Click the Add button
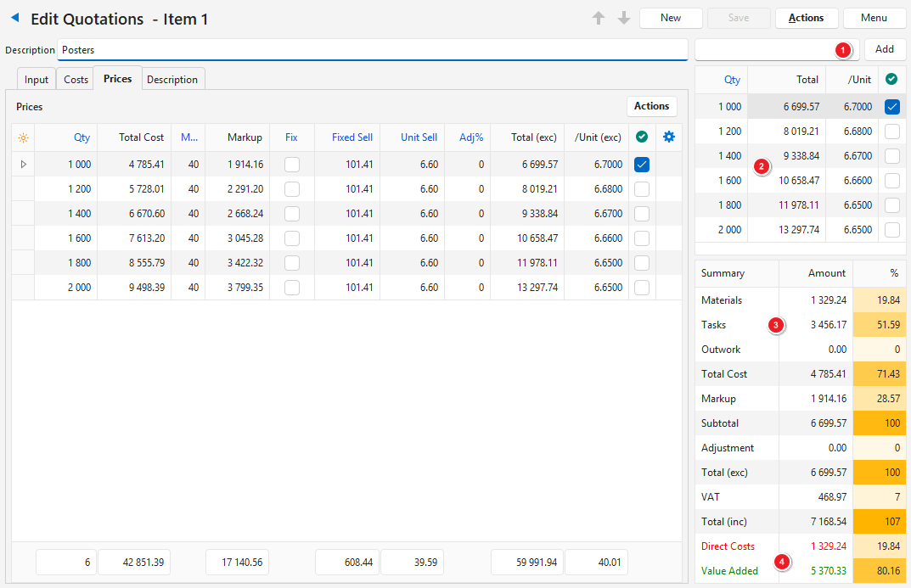This screenshot has height=588, width=911. point(885,50)
